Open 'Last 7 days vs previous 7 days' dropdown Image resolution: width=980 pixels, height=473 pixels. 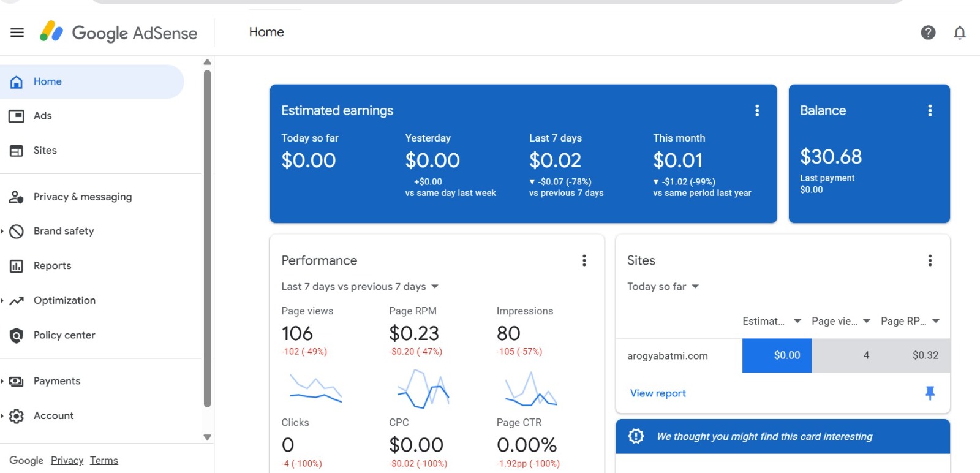click(x=360, y=287)
